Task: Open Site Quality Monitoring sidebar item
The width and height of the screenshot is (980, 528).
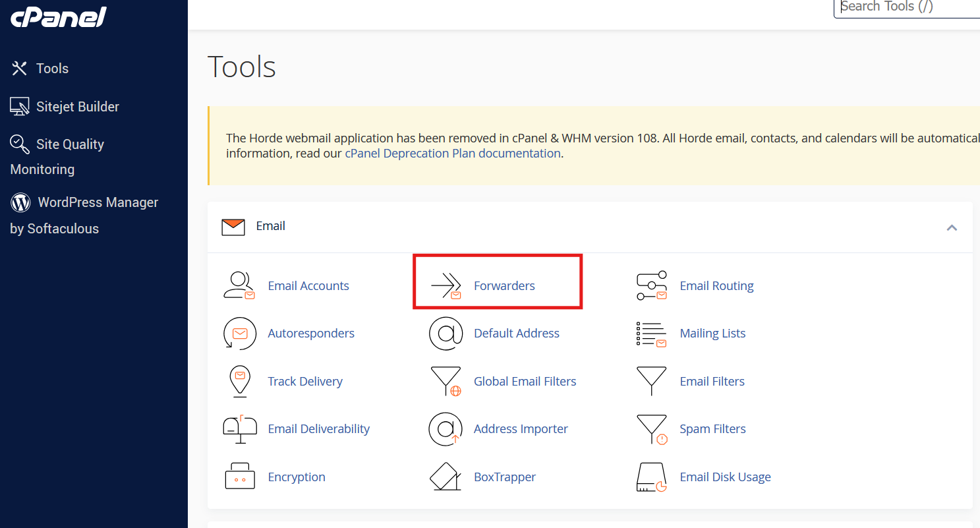Action: pos(57,156)
